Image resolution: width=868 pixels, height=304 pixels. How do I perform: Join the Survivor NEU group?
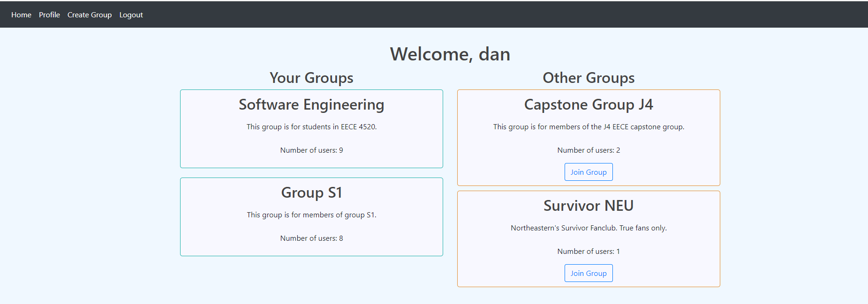coord(589,273)
